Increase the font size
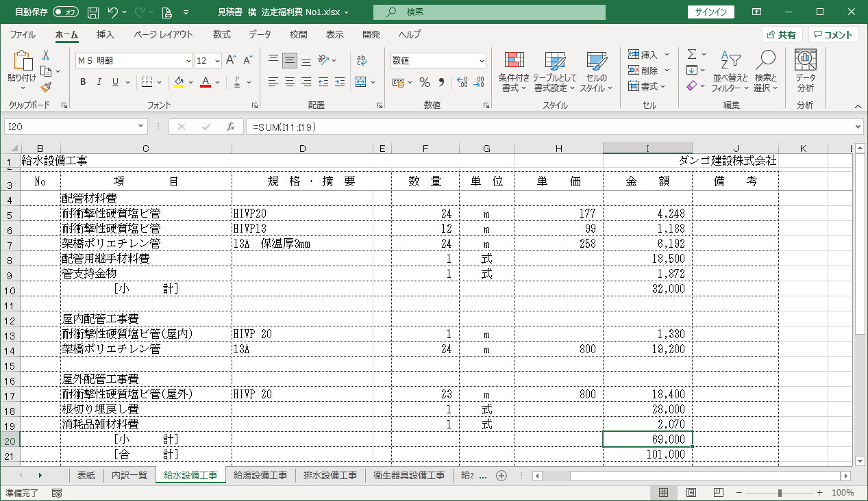 [231, 60]
